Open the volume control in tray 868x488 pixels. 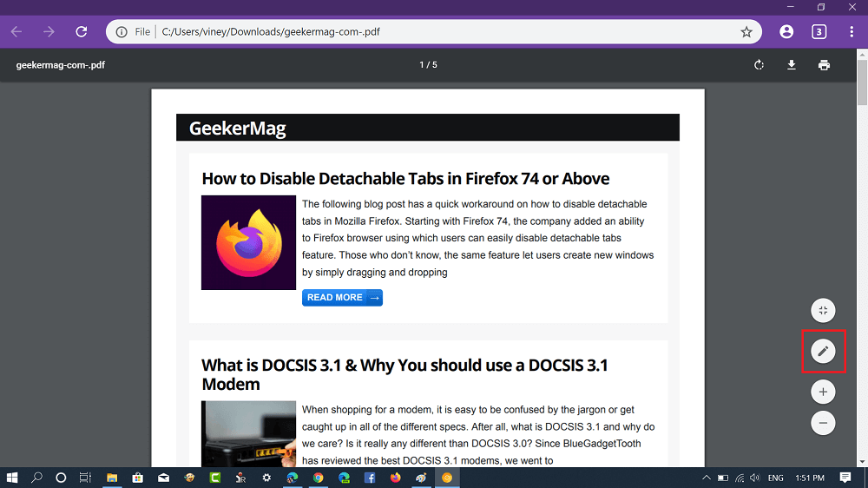755,478
